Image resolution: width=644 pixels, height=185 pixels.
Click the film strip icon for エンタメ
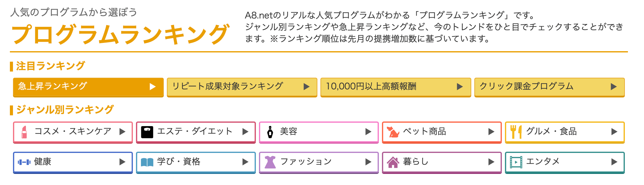click(516, 162)
